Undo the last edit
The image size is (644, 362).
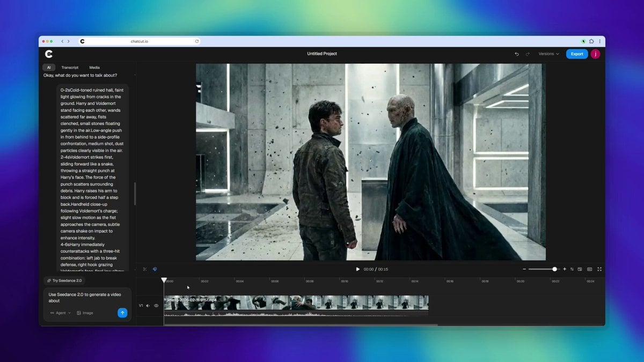pos(517,54)
